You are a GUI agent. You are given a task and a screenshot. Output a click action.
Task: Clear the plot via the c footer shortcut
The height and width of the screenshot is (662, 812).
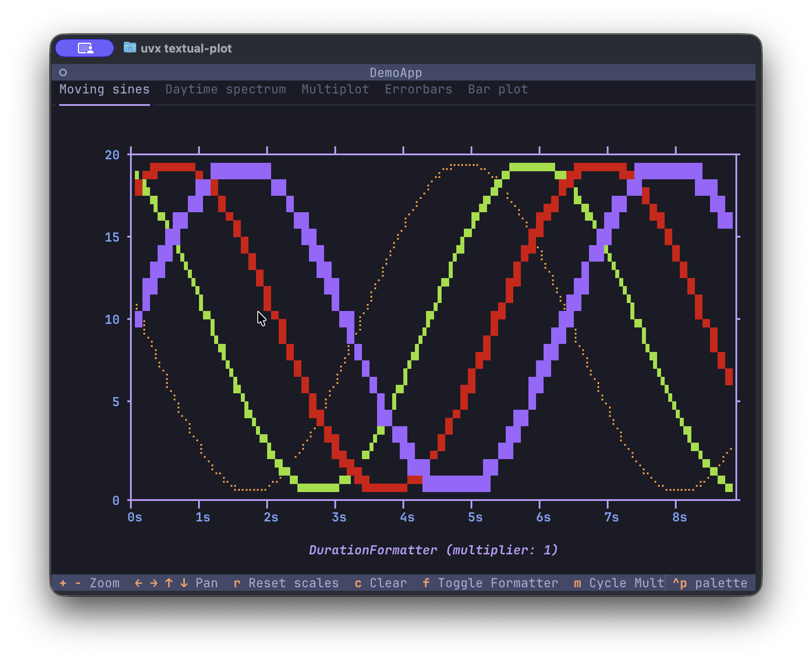[x=357, y=583]
